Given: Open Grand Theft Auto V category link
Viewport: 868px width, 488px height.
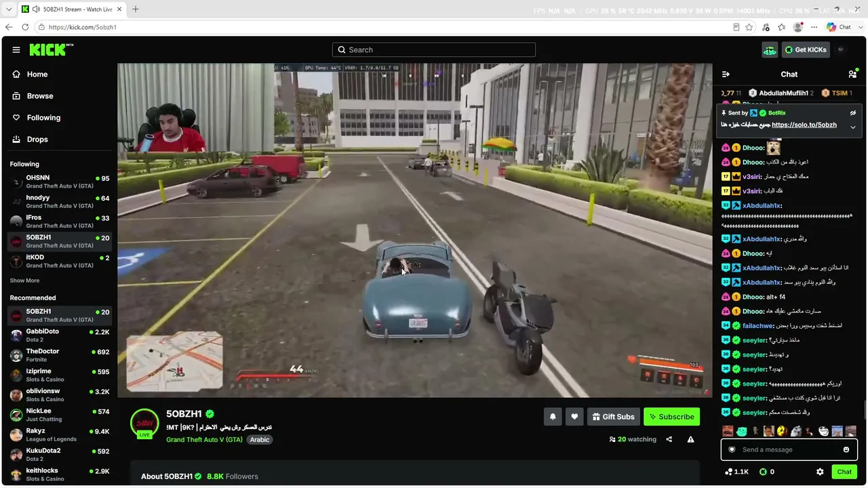Looking at the screenshot, I should pos(204,440).
